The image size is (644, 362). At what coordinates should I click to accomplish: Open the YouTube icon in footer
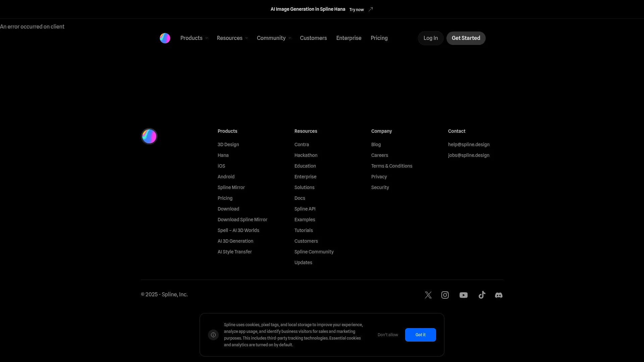click(464, 295)
